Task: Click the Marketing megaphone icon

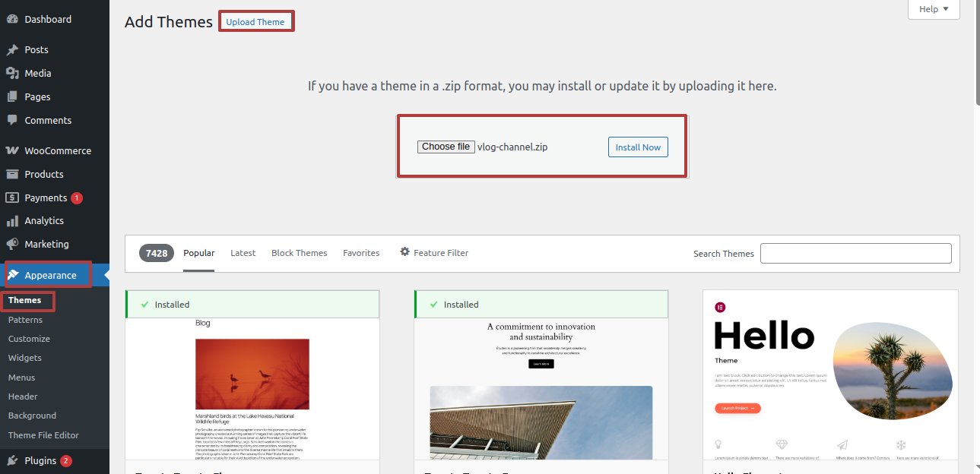Action: [12, 244]
